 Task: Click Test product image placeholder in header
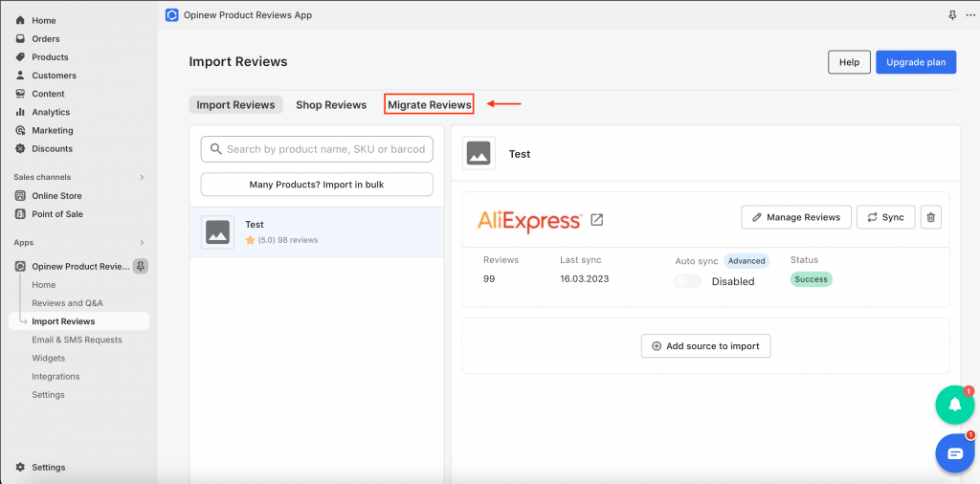coord(479,153)
